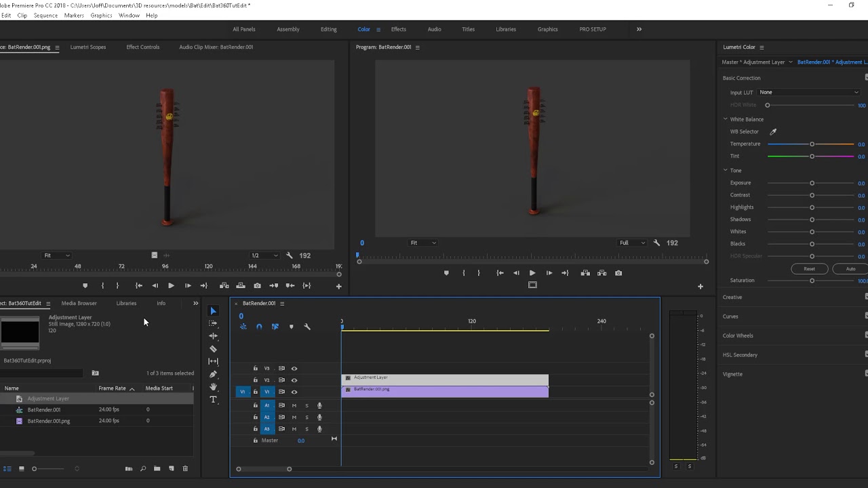This screenshot has width=868, height=488.
Task: Select Adjustment Layer clip in timeline
Action: click(x=445, y=380)
